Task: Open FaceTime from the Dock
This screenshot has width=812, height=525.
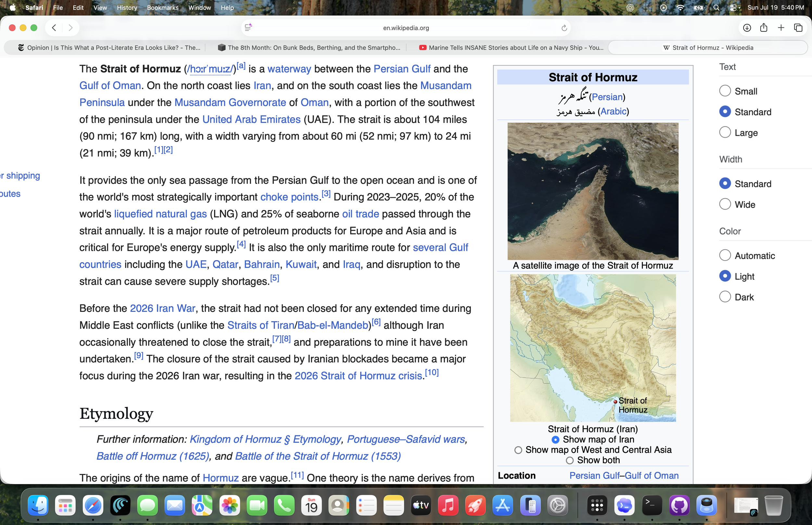Action: 257,505
